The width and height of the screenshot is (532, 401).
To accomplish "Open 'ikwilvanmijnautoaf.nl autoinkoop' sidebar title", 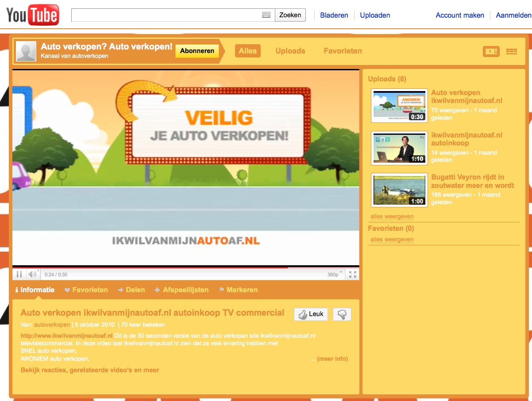I will click(467, 139).
